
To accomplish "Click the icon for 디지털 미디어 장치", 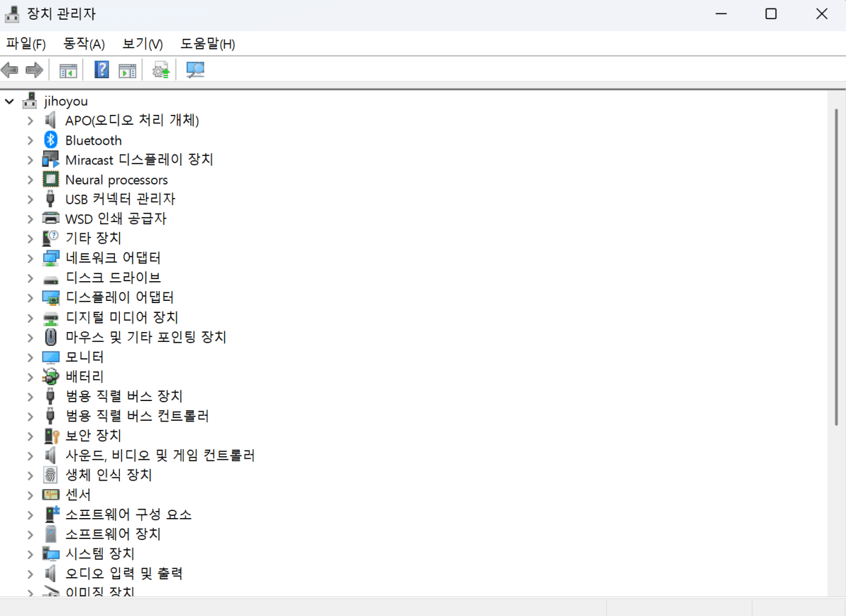I will (51, 317).
